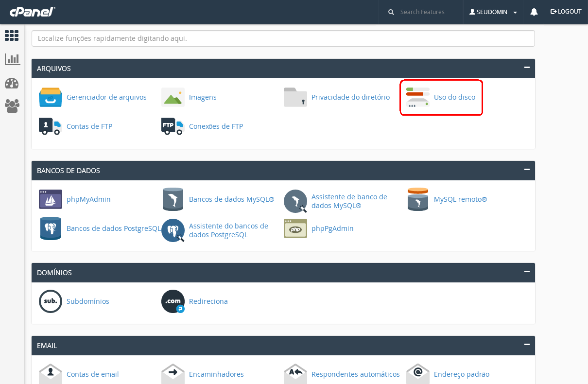Focus the Search Features field
588x384 pixels.
pos(422,12)
